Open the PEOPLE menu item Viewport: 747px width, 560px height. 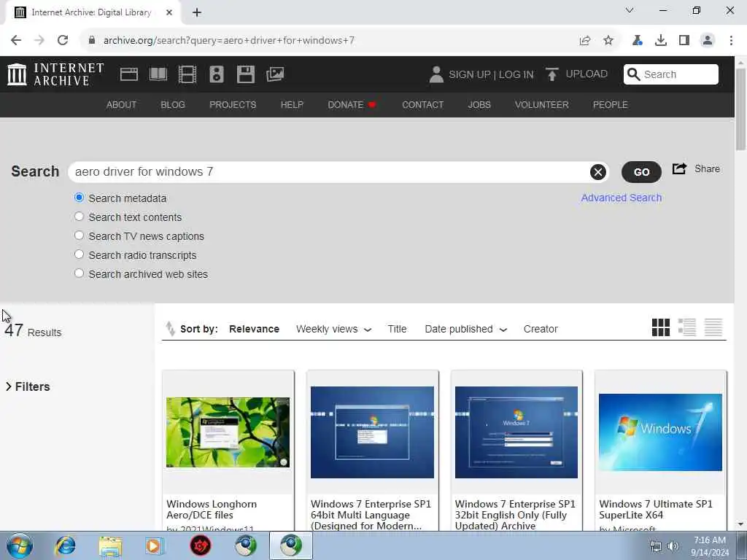point(611,105)
